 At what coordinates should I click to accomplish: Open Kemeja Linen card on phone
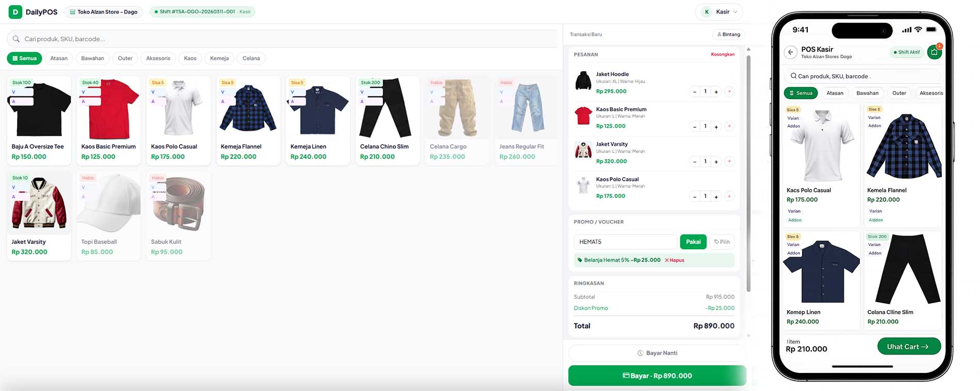(x=822, y=280)
